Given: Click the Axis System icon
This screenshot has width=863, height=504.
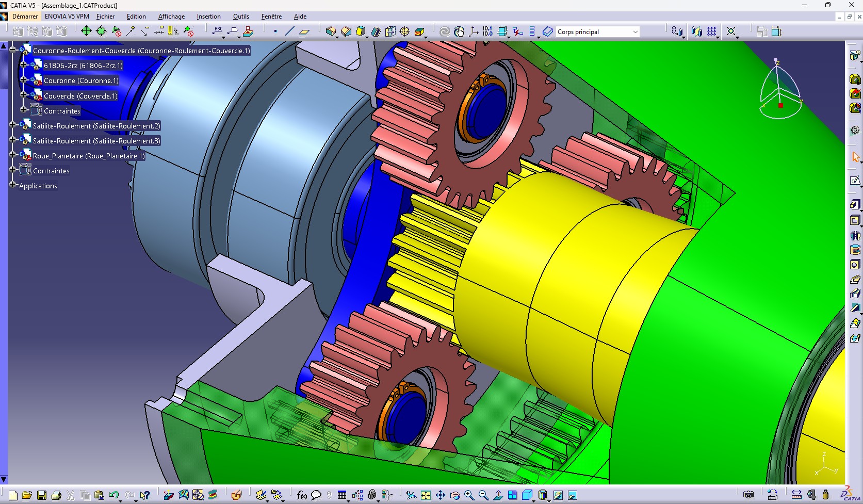Looking at the screenshot, I should [474, 31].
